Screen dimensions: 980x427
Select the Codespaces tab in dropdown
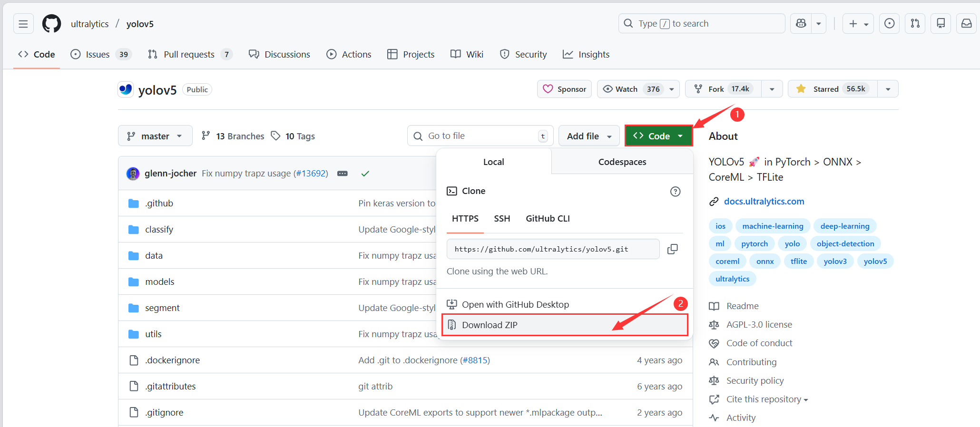pos(622,162)
